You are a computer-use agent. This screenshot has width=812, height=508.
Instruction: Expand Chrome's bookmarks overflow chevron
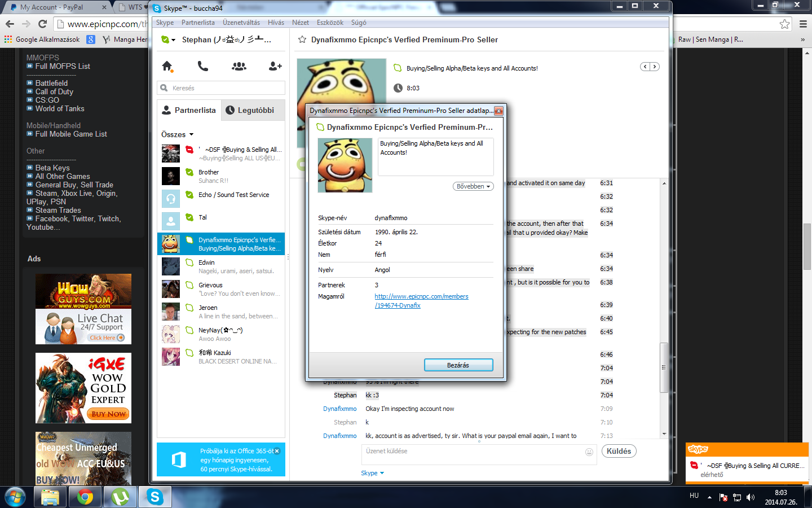pos(802,40)
